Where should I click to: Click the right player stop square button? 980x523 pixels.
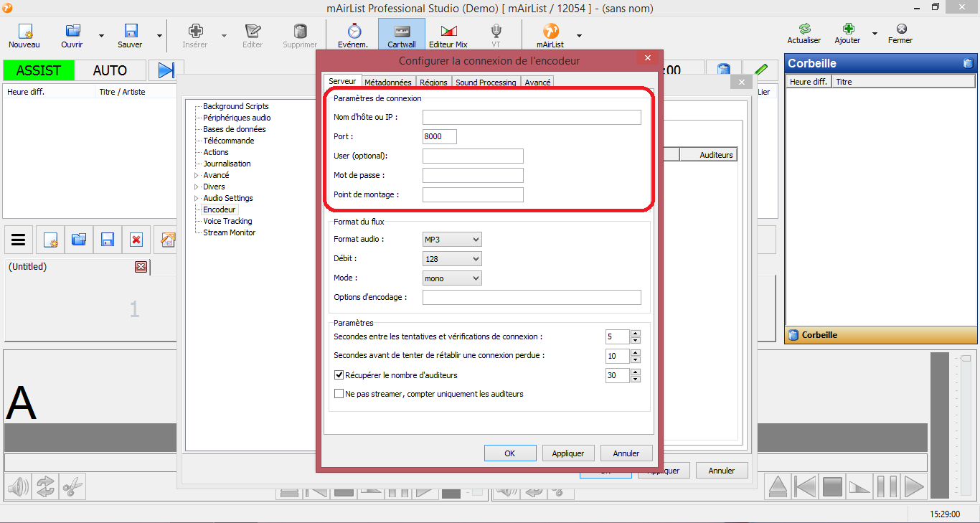coord(832,487)
